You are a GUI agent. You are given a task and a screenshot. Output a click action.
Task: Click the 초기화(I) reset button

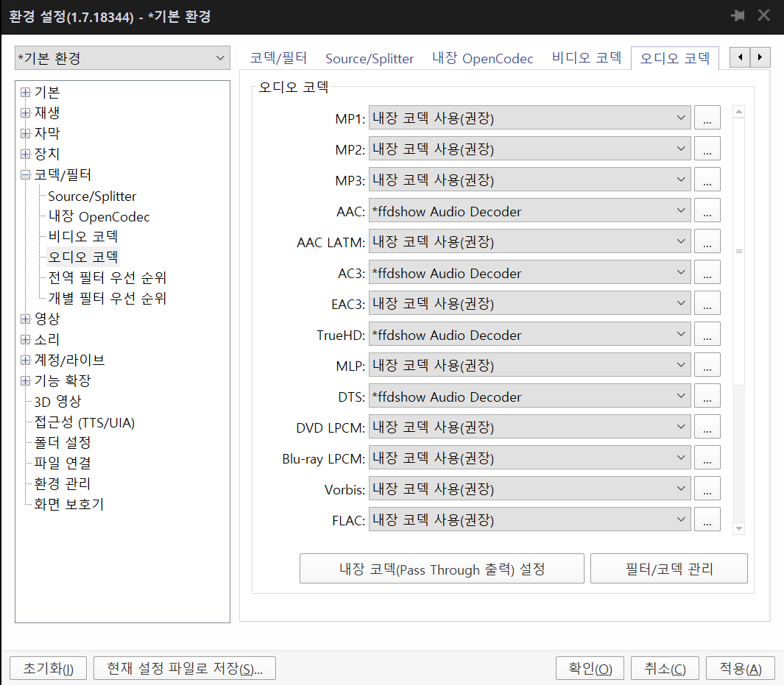(49, 669)
